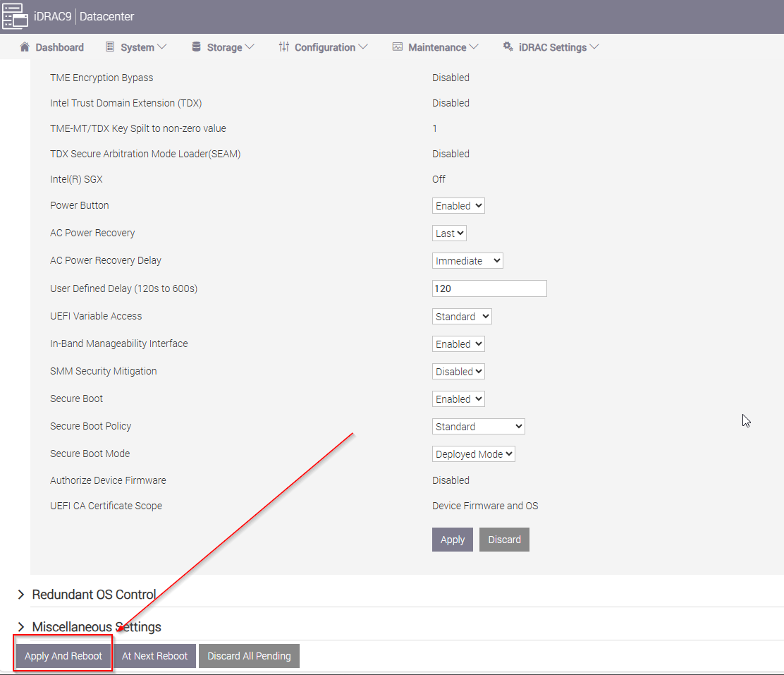Click the iDRAC9 server logo icon
Image resolution: width=784 pixels, height=675 pixels.
tap(15, 16)
